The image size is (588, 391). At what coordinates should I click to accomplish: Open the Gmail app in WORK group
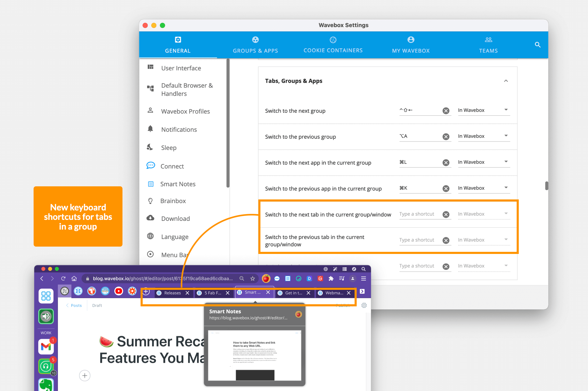point(46,347)
